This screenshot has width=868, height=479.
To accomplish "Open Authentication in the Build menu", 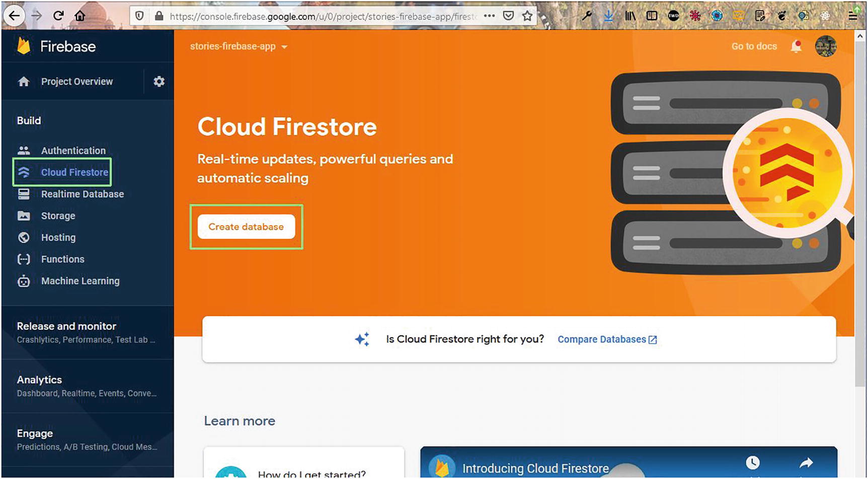I will (x=73, y=151).
